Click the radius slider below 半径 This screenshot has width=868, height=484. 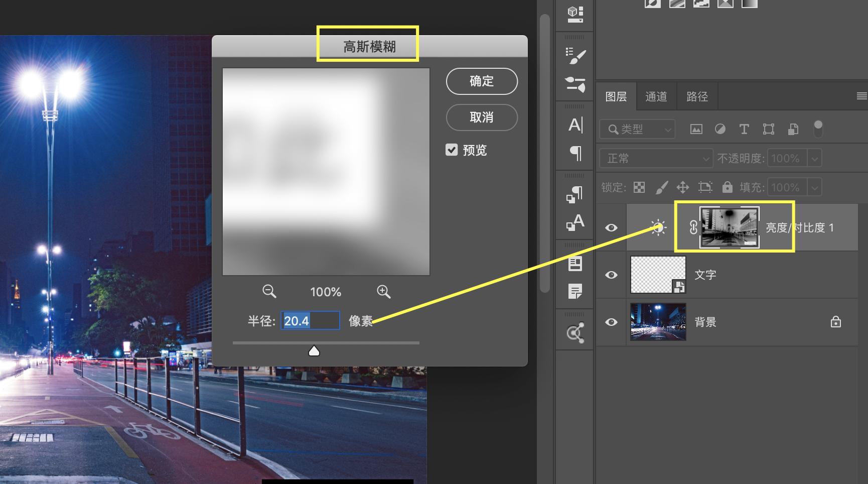(x=314, y=350)
